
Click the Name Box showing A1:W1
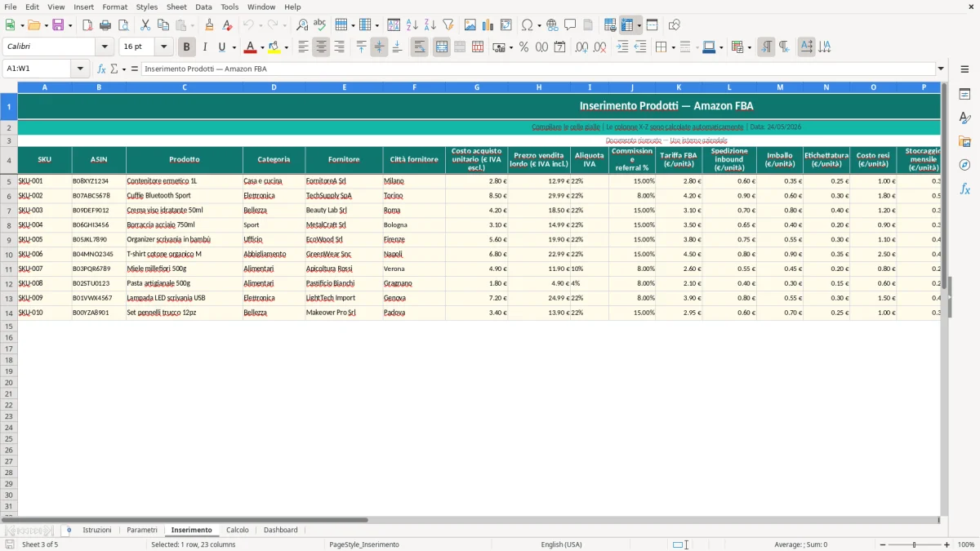(38, 69)
